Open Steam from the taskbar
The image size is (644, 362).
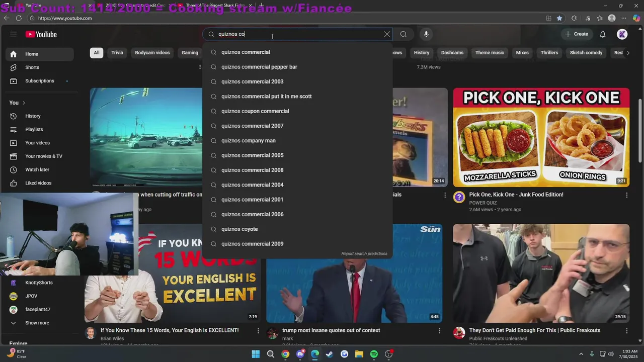pyautogui.click(x=330, y=354)
